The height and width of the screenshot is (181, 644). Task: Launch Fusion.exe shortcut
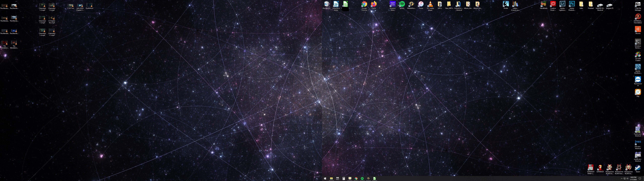coord(638,131)
